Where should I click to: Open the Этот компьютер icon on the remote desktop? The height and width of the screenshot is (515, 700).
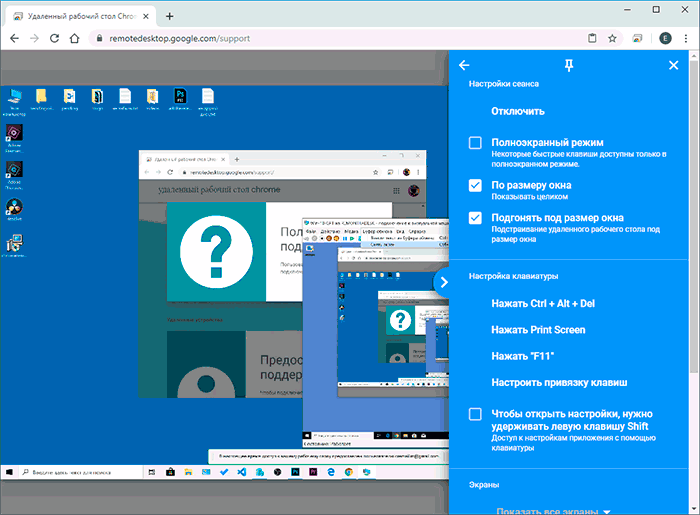click(x=14, y=102)
